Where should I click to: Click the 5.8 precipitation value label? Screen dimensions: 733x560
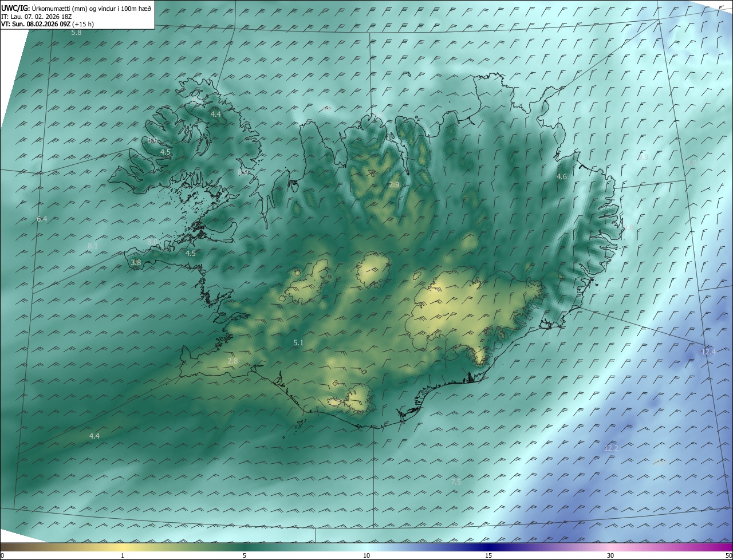click(76, 33)
